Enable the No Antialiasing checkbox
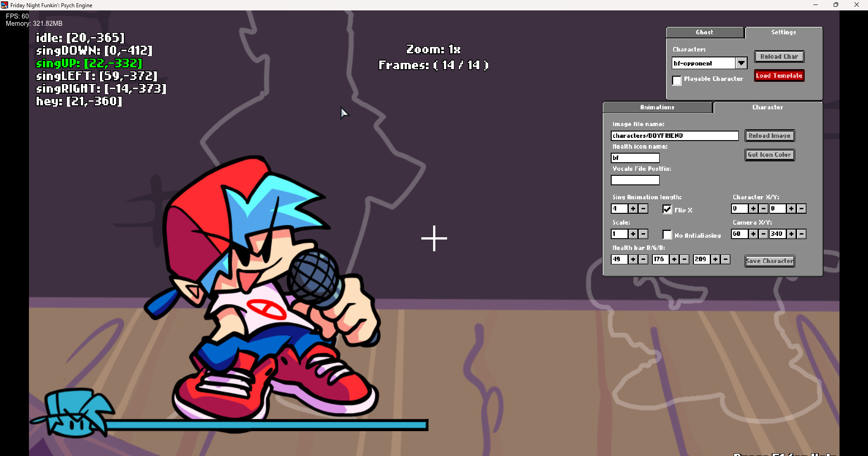 pyautogui.click(x=667, y=235)
